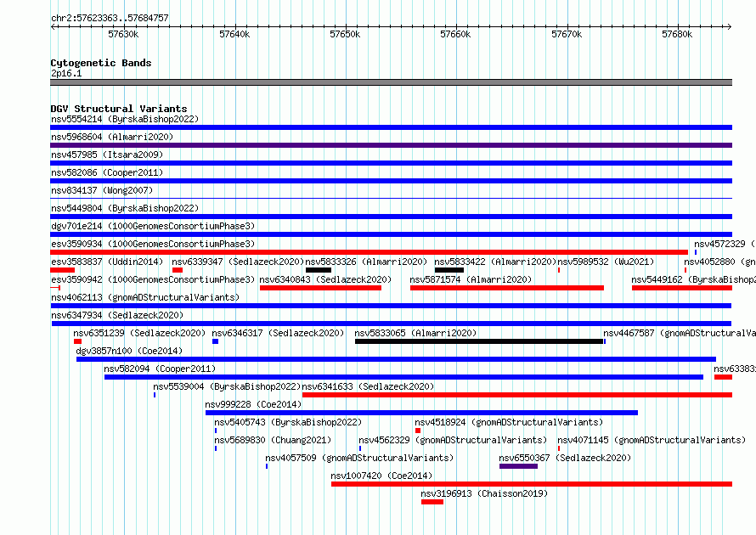The height and width of the screenshot is (535, 756).
Task: Click the purple bar under nsv6550367
Action: coord(518,466)
